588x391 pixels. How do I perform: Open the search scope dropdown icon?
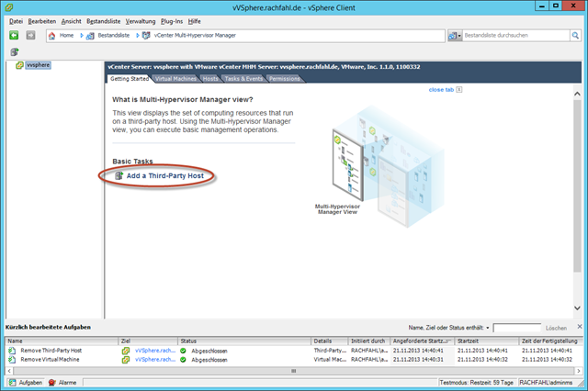tap(455, 36)
